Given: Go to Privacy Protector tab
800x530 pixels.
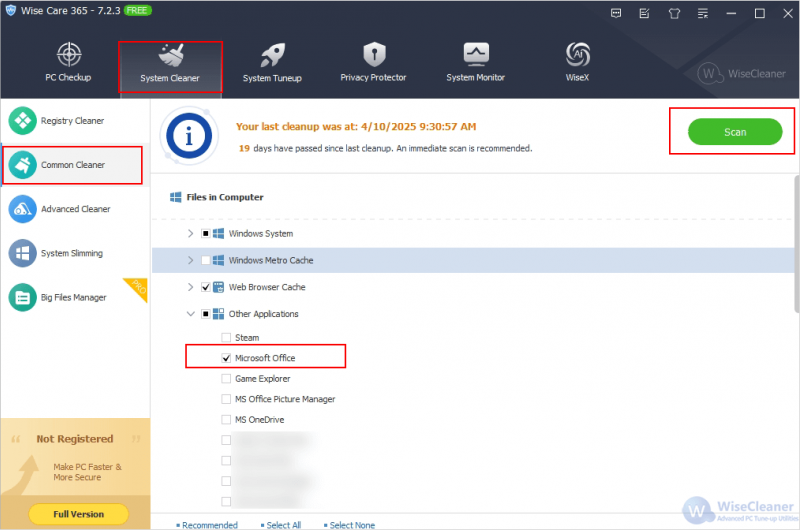Looking at the screenshot, I should coord(373,62).
